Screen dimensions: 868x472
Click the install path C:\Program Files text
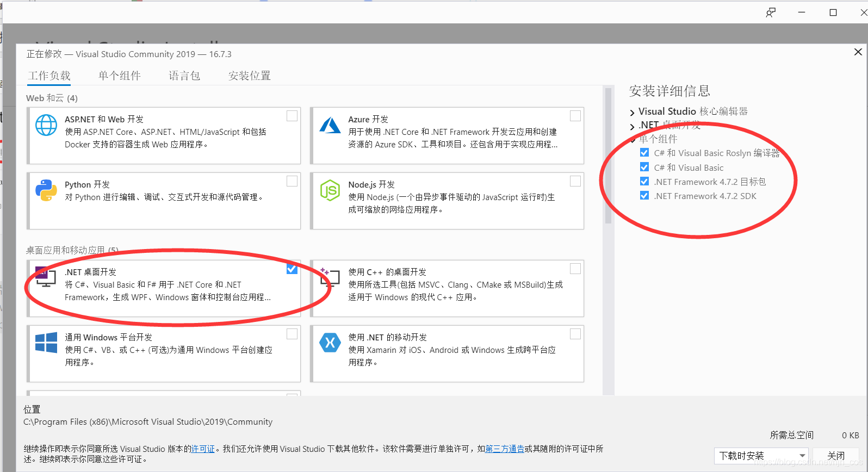tap(148, 422)
